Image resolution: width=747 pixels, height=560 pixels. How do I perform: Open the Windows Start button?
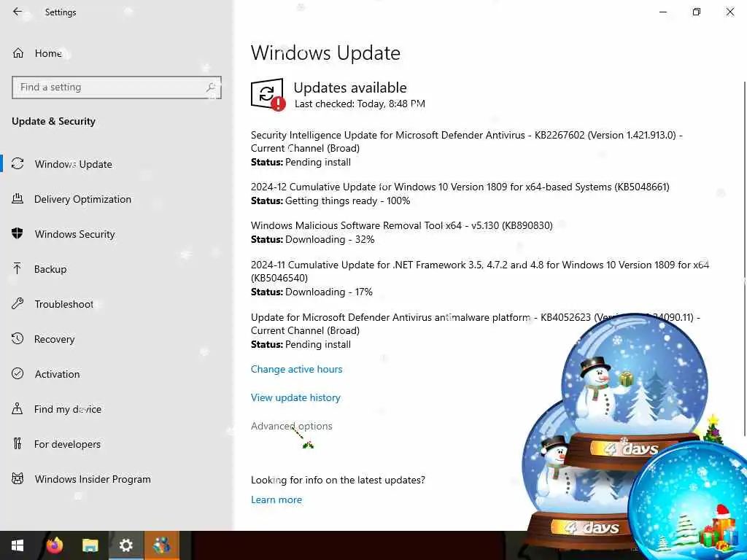tap(18, 545)
